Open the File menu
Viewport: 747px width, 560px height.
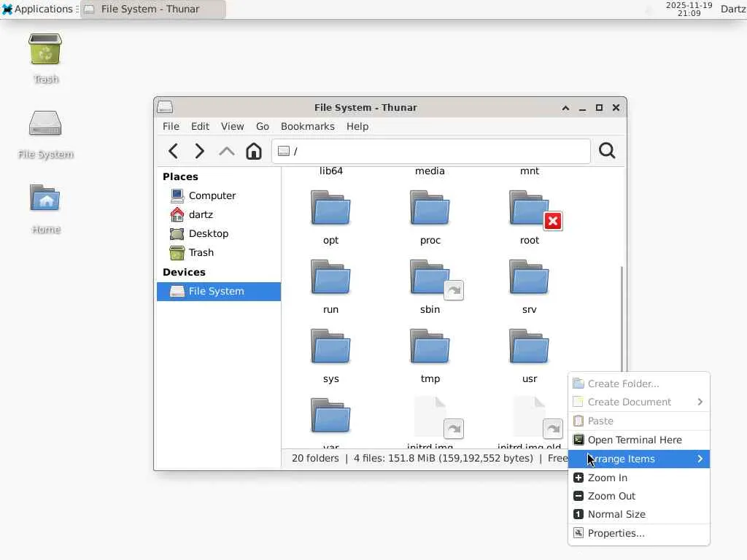[x=171, y=126]
